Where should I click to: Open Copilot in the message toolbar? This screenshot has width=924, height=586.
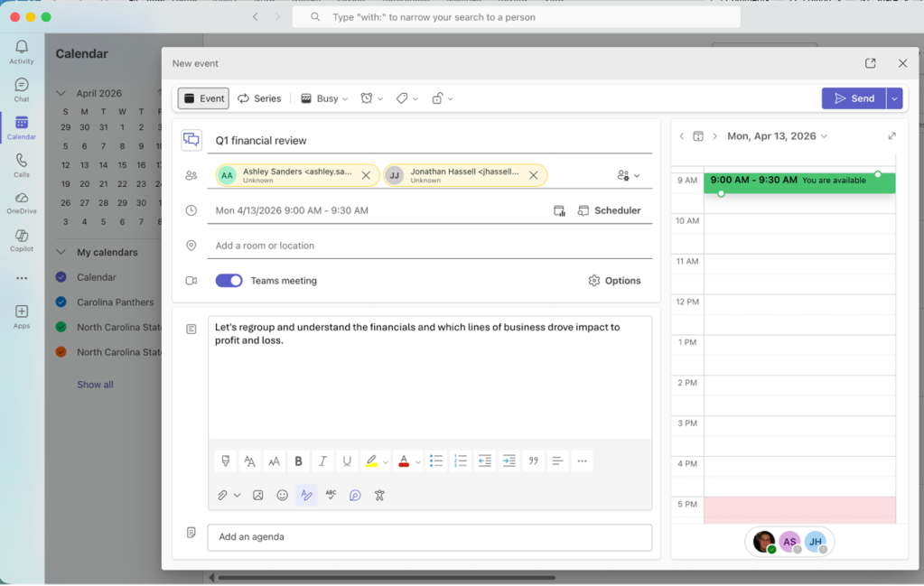354,495
